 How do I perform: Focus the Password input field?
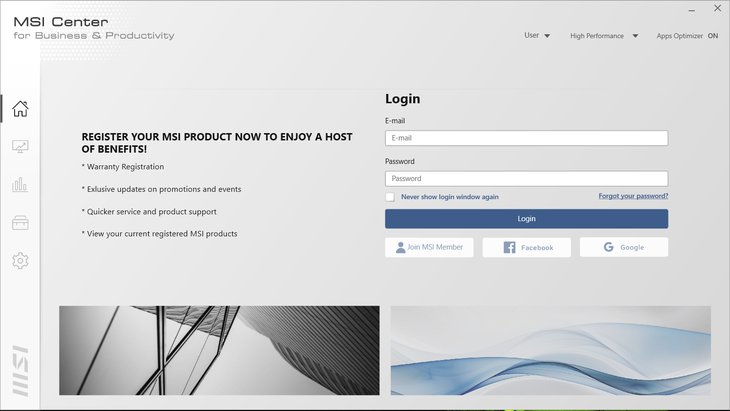coord(526,178)
